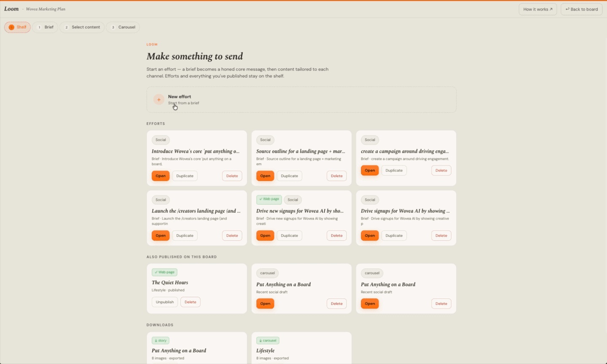
Task: Open the "Launch the /creators landing page" effort
Action: [161, 236]
